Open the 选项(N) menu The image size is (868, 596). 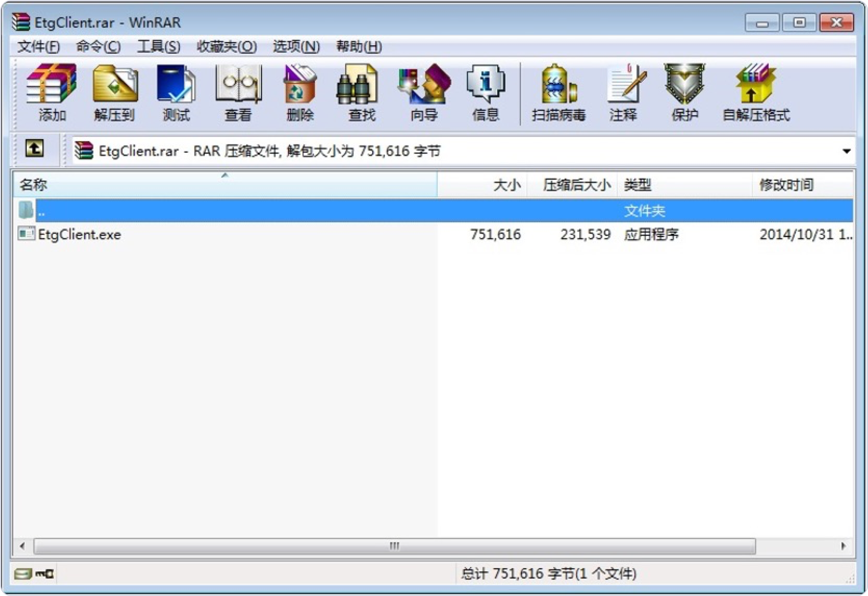click(x=296, y=47)
